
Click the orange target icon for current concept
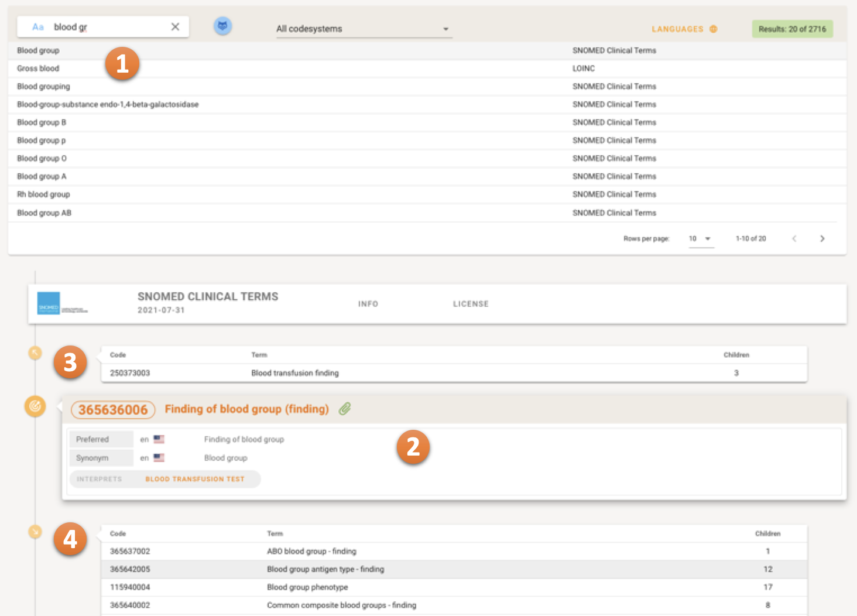coord(35,406)
